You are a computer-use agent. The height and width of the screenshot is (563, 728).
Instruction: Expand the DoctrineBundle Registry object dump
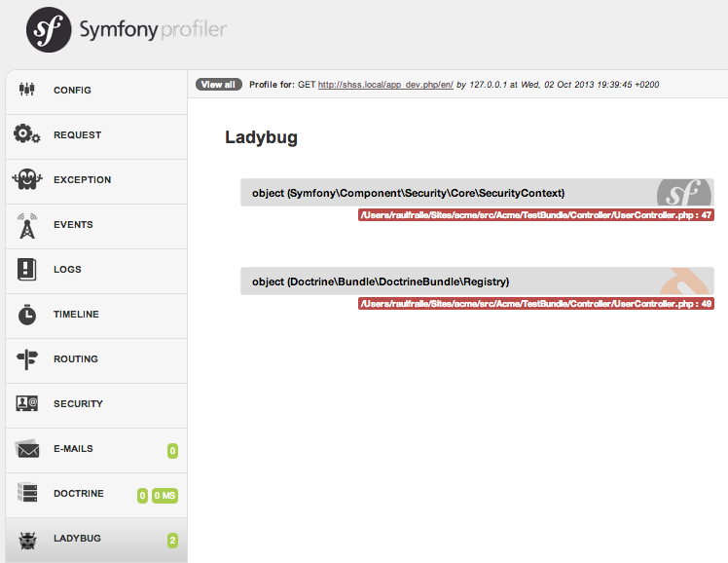tap(477, 281)
